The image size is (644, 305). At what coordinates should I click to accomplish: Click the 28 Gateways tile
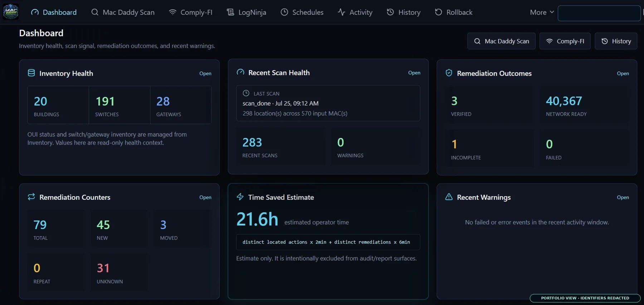click(181, 105)
